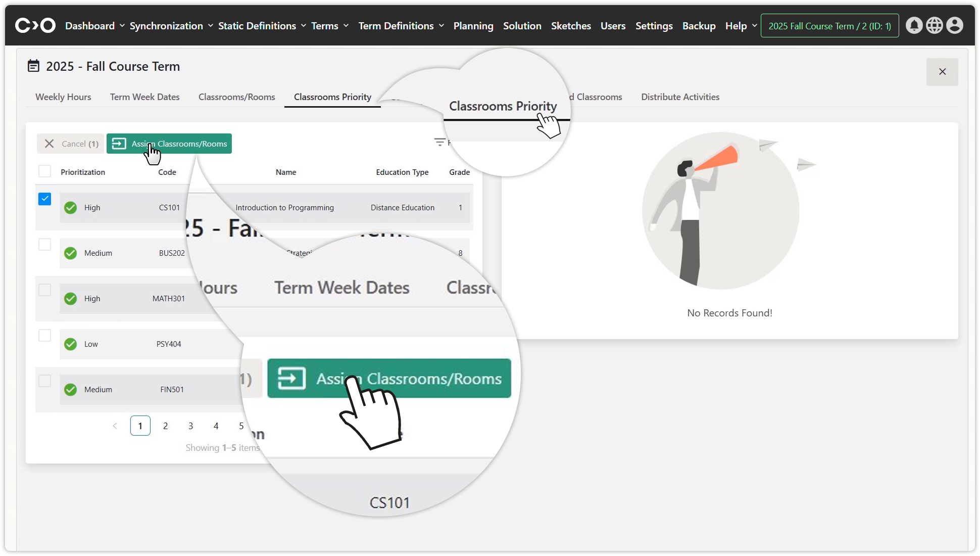Screen dimensions: 980x556
Task: Open the user account avatar icon
Action: 954,25
